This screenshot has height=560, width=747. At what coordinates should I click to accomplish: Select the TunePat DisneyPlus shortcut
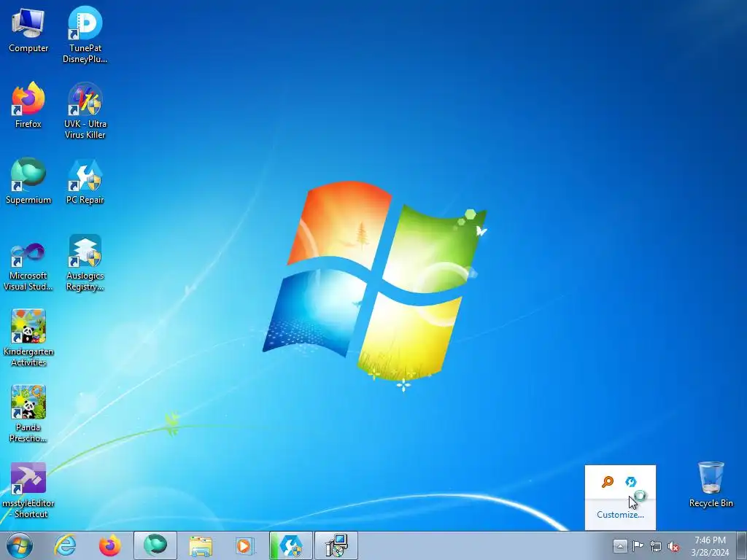[85, 34]
